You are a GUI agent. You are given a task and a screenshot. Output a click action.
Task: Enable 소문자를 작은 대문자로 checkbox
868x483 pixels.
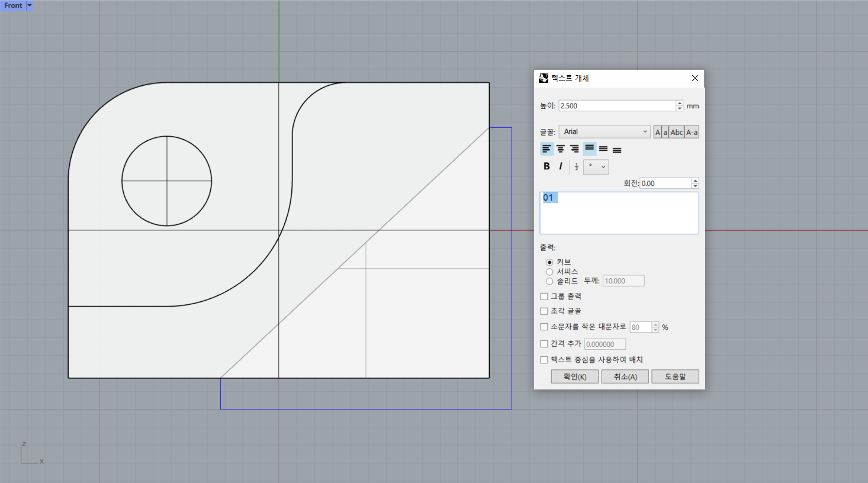pos(544,327)
